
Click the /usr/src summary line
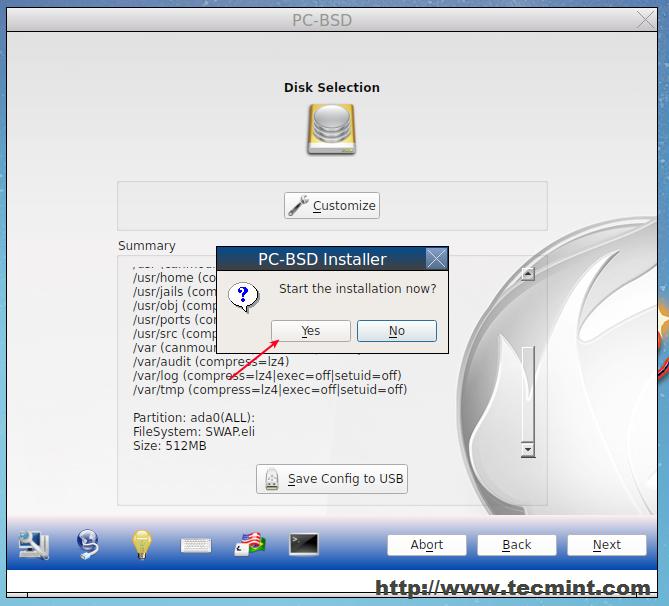(x=175, y=334)
